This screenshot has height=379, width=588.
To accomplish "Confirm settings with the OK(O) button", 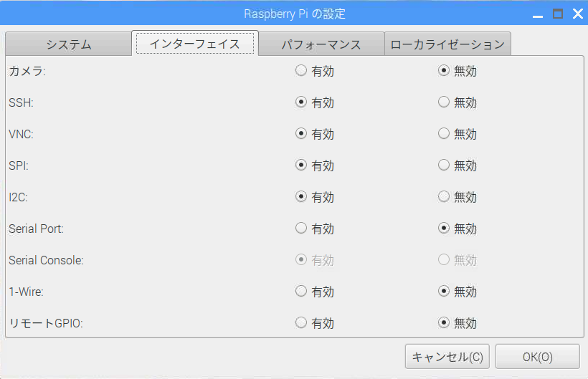I will click(x=538, y=357).
